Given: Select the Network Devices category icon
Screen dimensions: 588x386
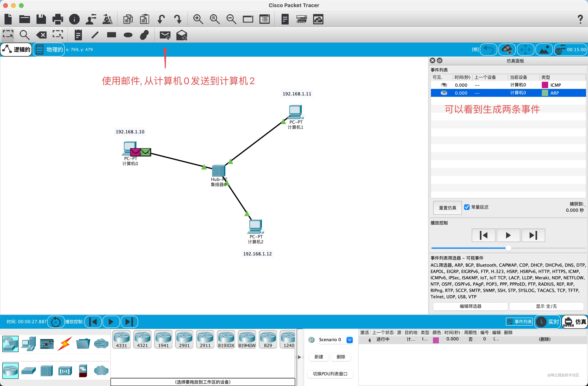Looking at the screenshot, I should click(x=10, y=344).
